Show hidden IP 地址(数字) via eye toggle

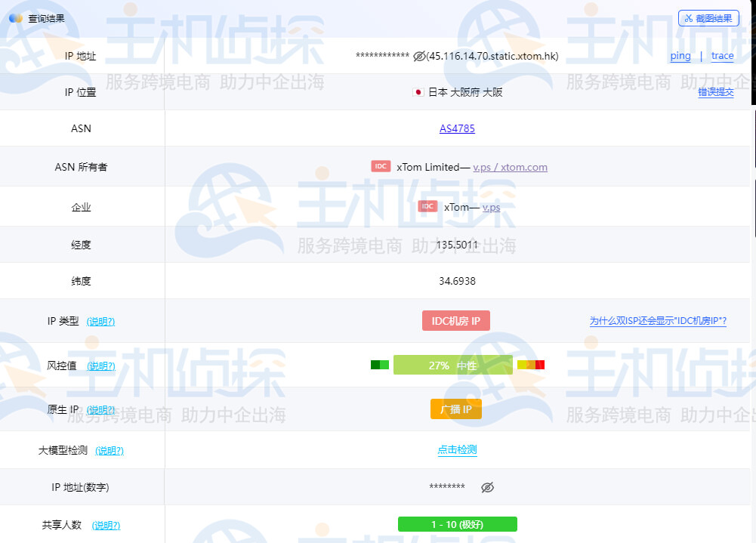488,487
